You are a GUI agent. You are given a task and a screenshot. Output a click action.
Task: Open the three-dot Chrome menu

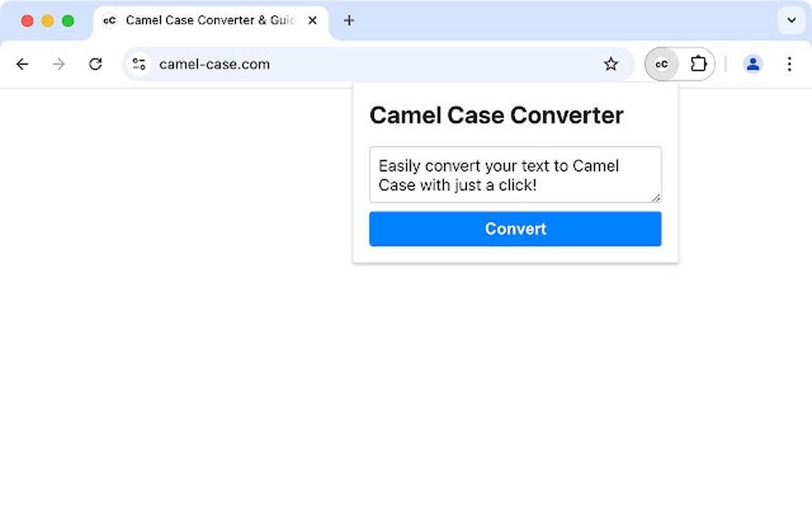tap(789, 64)
